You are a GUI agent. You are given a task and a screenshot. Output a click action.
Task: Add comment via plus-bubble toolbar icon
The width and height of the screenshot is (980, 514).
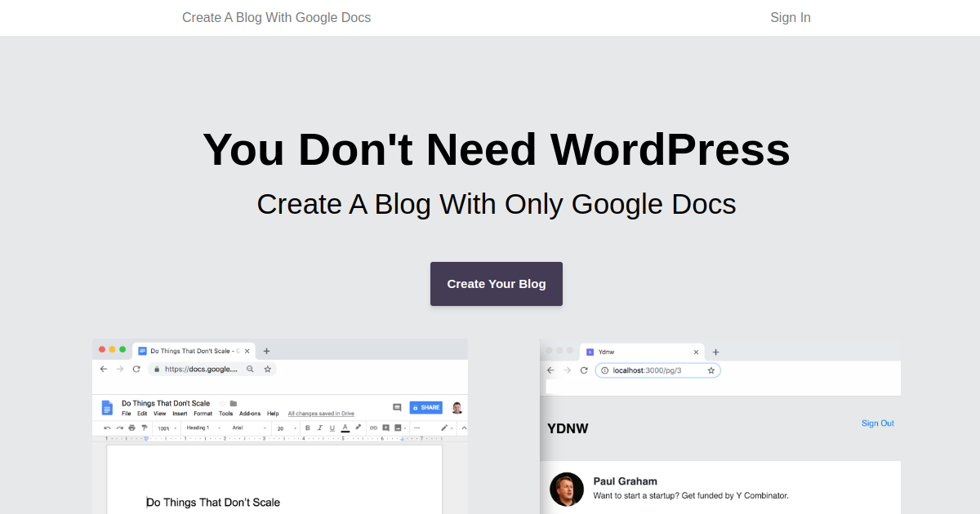pyautogui.click(x=385, y=428)
